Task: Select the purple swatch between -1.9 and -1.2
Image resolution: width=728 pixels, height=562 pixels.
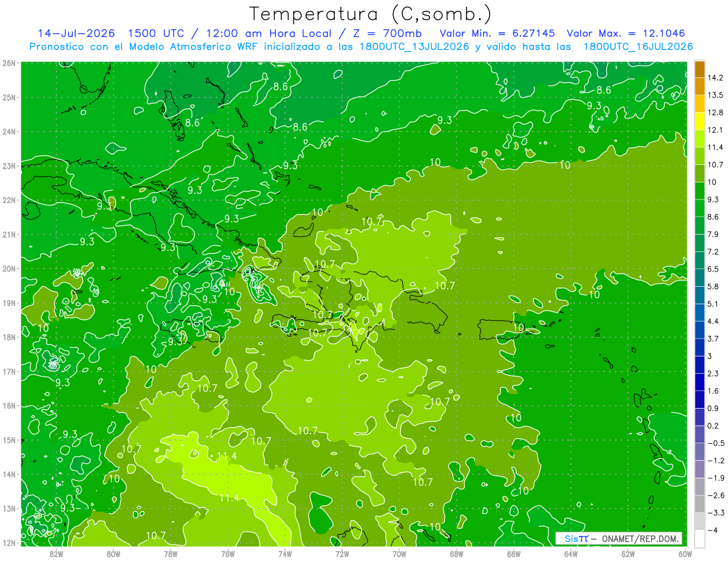Action: [699, 469]
